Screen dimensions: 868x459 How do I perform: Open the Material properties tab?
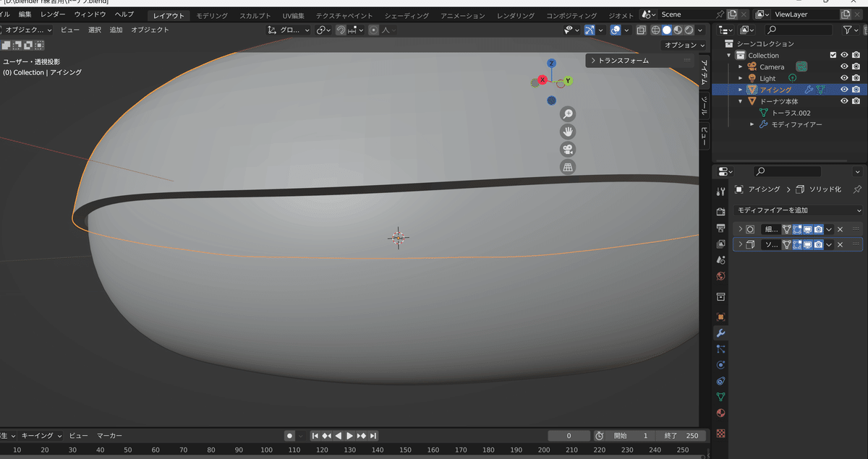pyautogui.click(x=720, y=413)
